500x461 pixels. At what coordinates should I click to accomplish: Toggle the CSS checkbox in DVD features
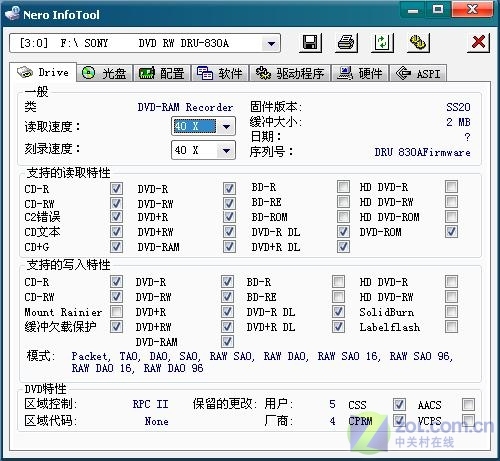tap(399, 404)
